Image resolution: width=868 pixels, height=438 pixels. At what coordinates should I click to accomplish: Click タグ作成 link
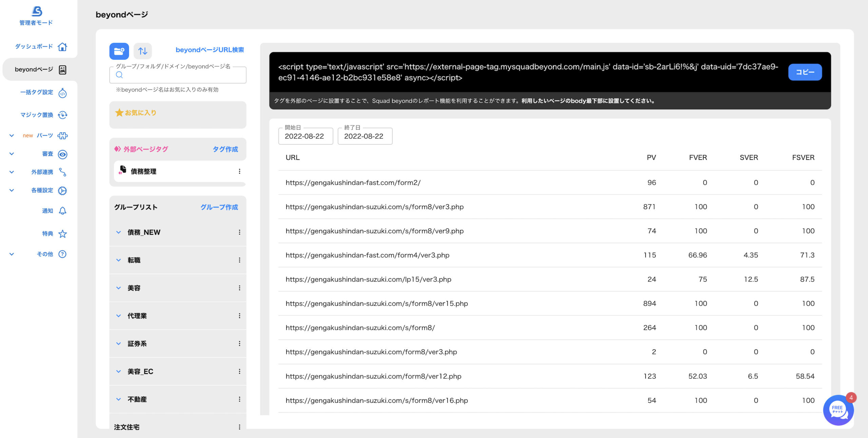point(225,149)
